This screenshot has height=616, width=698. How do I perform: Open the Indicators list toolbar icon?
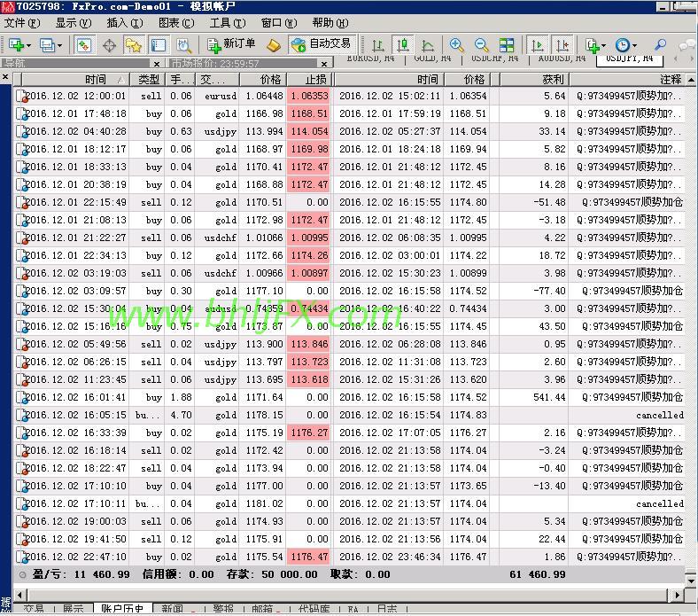pos(592,45)
